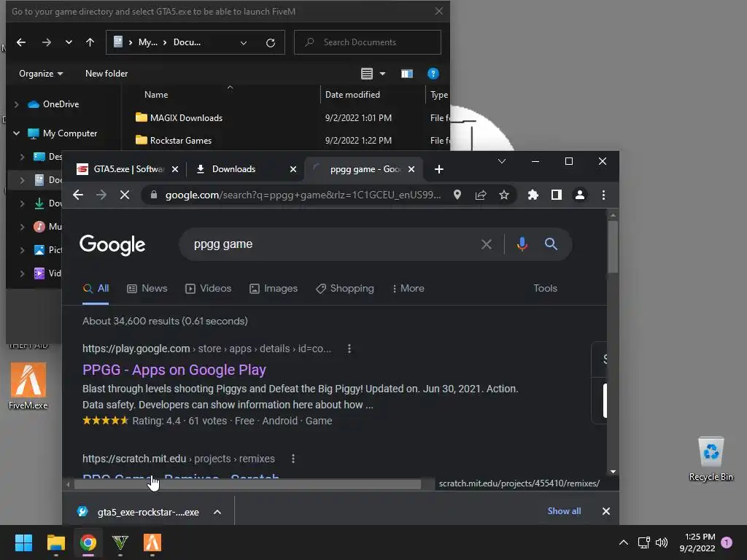Image resolution: width=747 pixels, height=560 pixels.
Task: Expand the Music tree node
Action: click(23, 227)
